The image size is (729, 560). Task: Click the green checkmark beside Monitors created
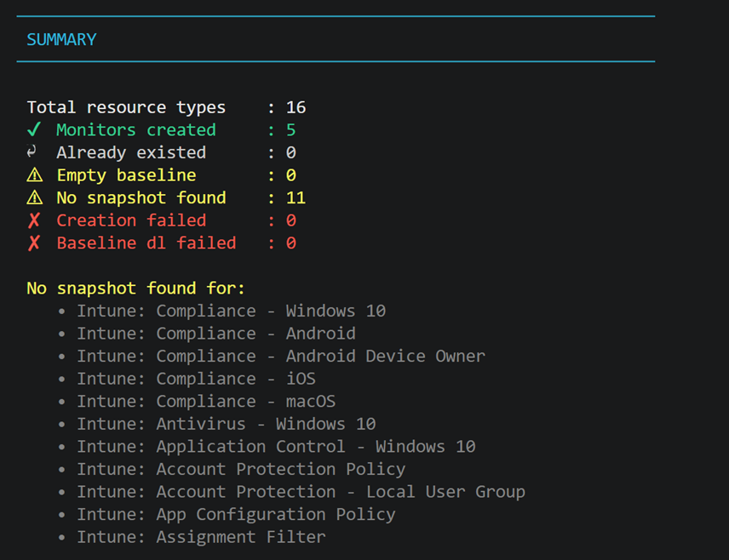34,130
